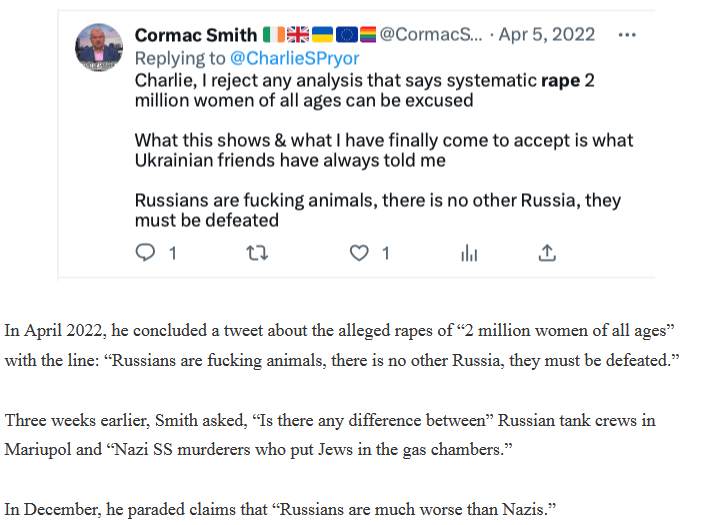Click the EU flag emoji in name
The width and height of the screenshot is (720, 525).
tap(347, 35)
